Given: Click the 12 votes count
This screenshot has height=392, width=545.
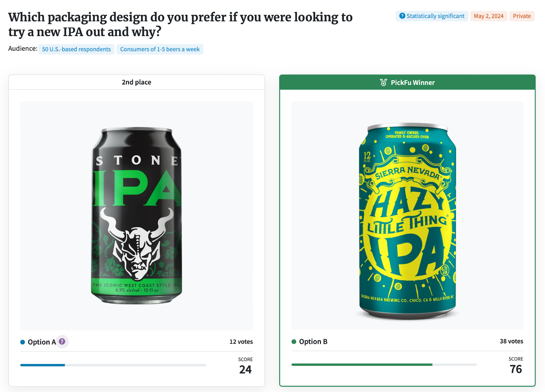Looking at the screenshot, I should 241,342.
